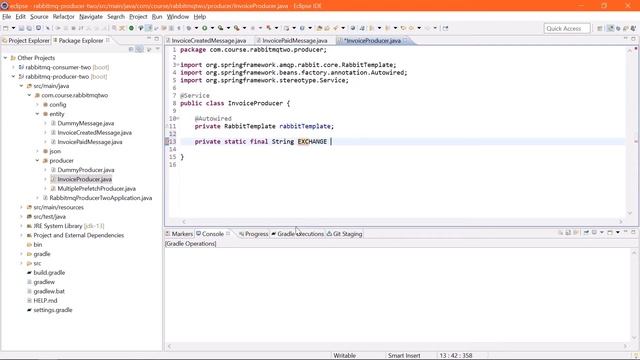Select RabbitmqProducerTwoApplication.java in the tree

point(100,198)
